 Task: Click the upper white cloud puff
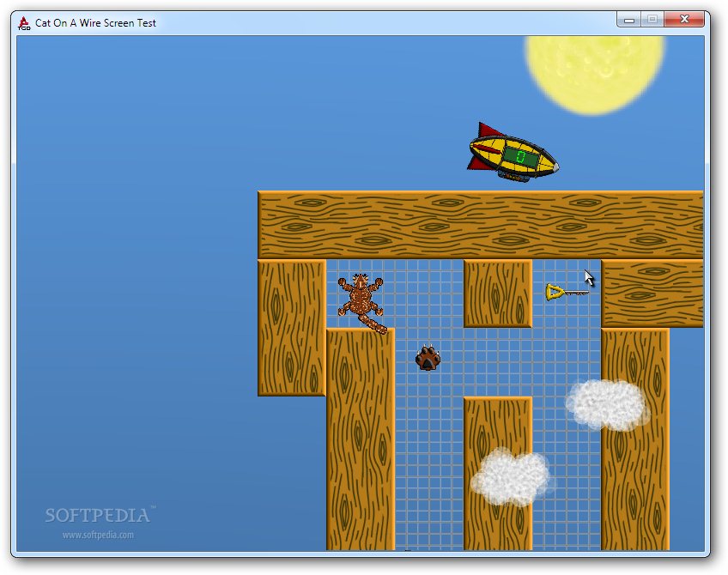(607, 405)
